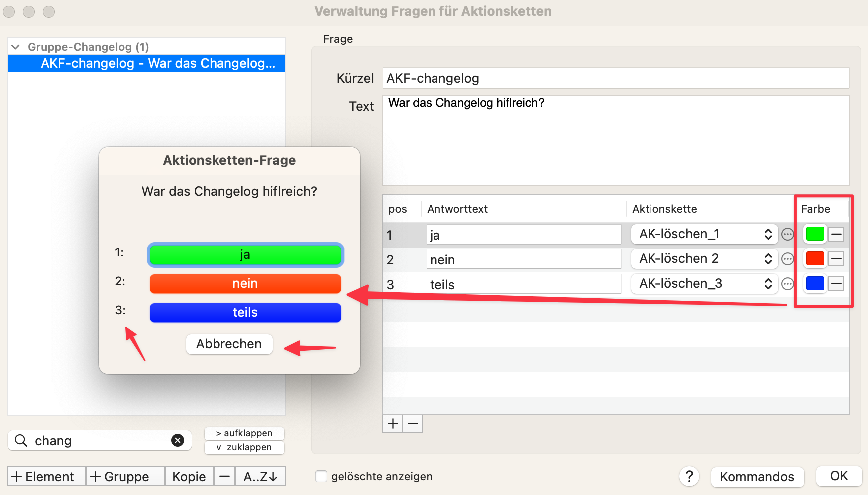Delete selected element with minus button in bottom bar

[224, 476]
